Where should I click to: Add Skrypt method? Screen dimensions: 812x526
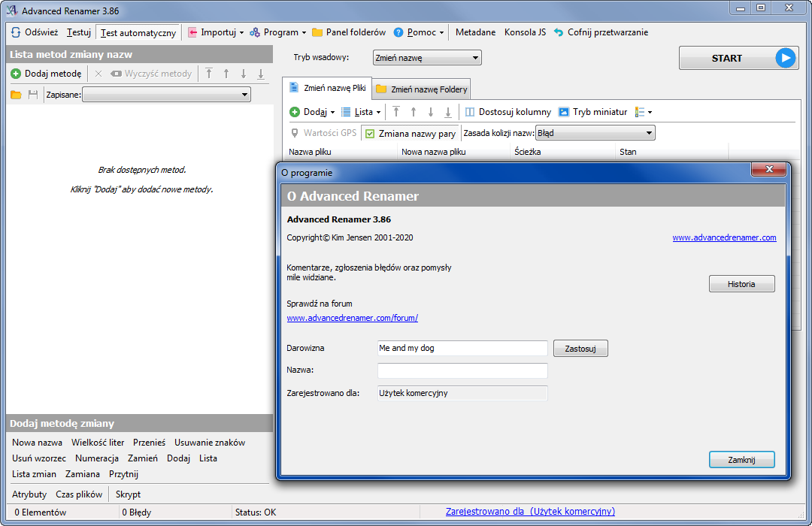click(128, 494)
